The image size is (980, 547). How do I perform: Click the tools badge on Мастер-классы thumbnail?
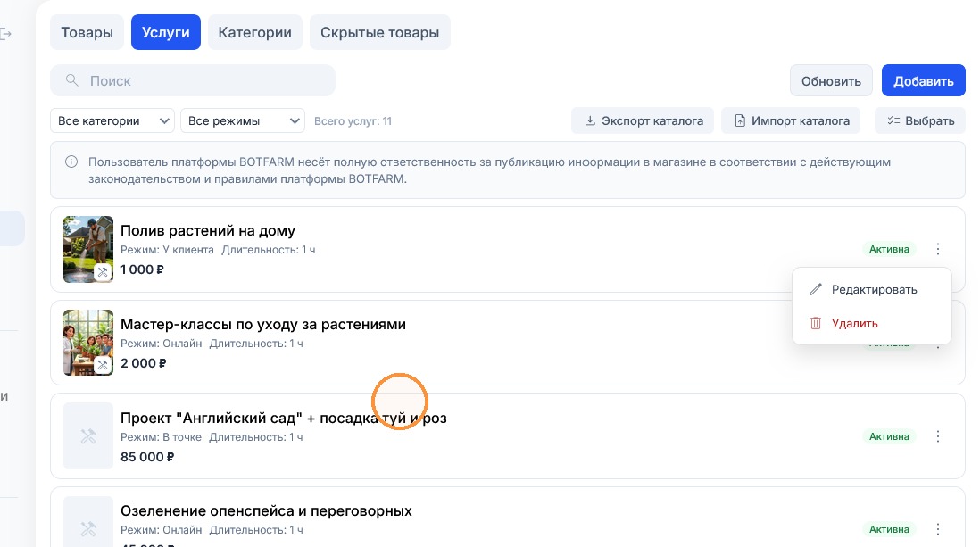pyautogui.click(x=103, y=365)
